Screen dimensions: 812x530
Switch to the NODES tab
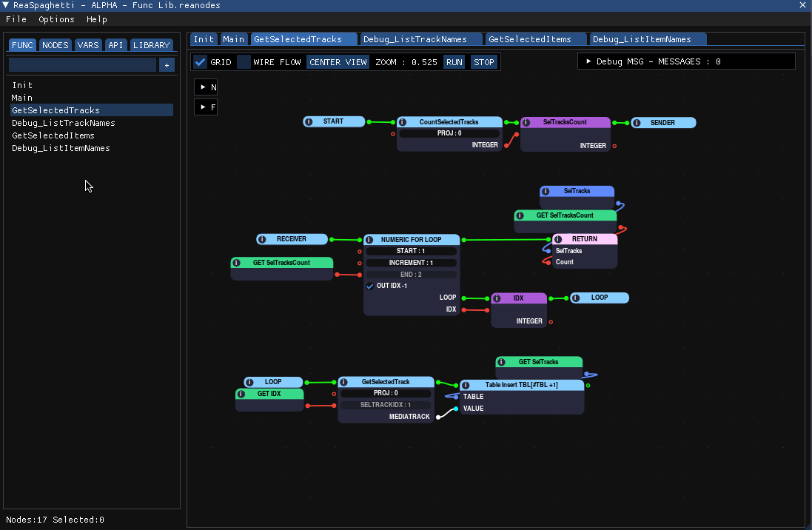click(56, 45)
